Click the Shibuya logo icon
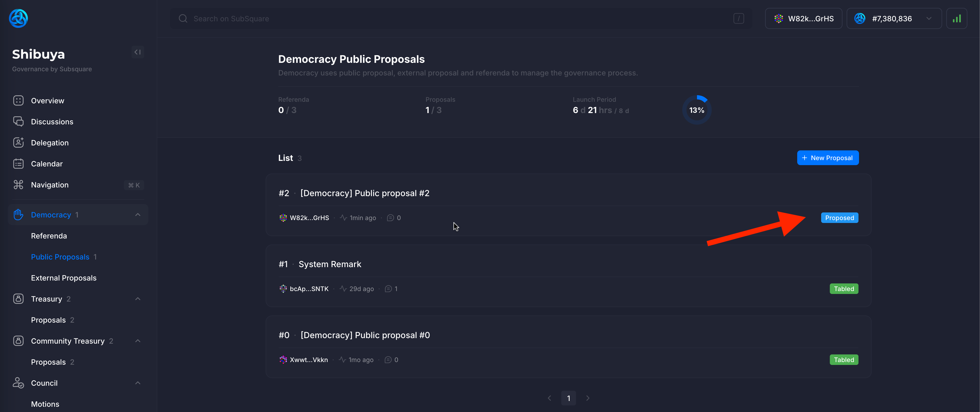 point(18,18)
